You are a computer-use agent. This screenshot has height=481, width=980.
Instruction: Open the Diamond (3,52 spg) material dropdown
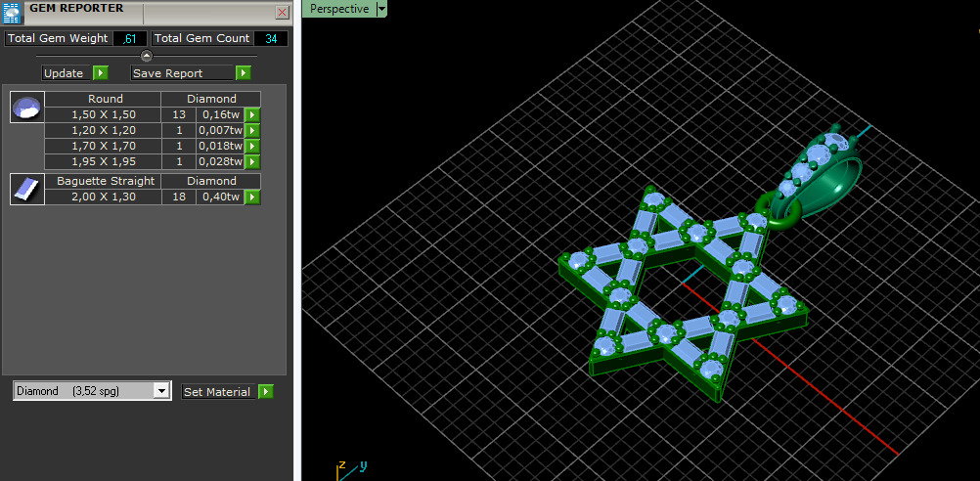point(161,391)
